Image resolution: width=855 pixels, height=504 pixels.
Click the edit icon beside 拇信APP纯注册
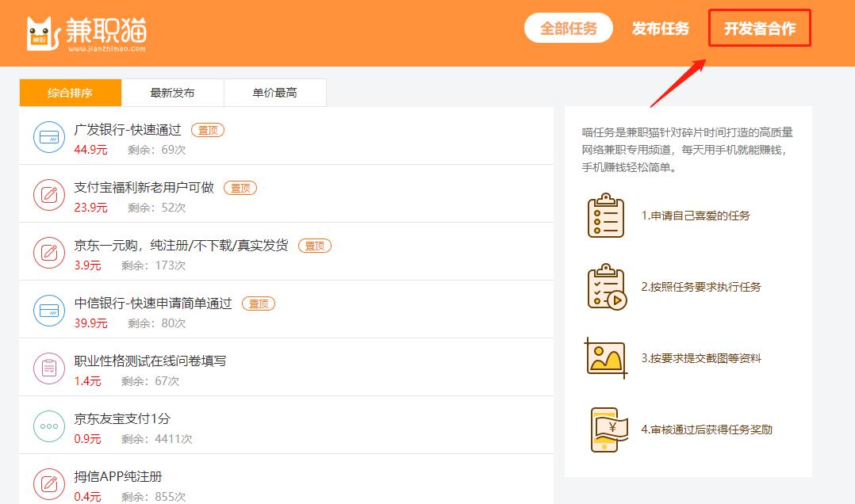[x=49, y=484]
